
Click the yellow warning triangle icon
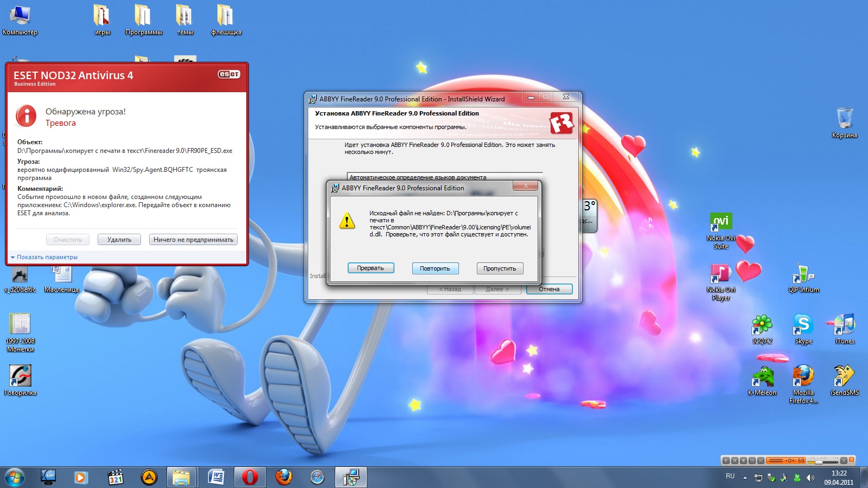pyautogui.click(x=347, y=221)
